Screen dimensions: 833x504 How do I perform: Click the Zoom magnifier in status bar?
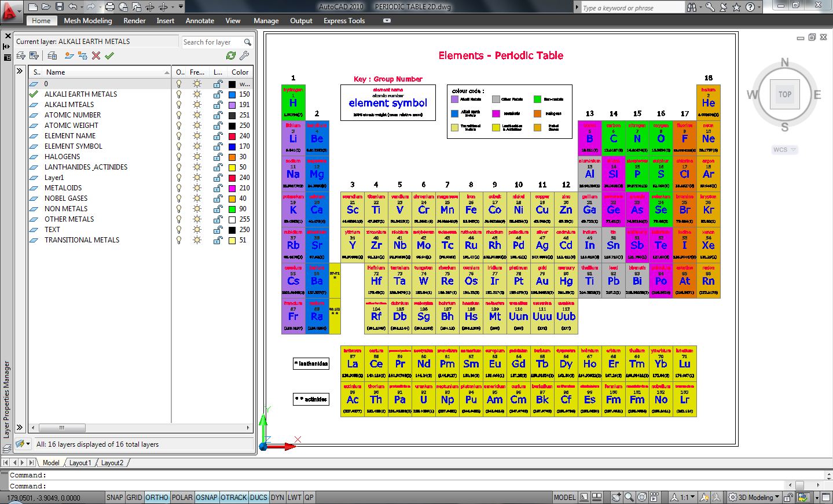[x=629, y=497]
